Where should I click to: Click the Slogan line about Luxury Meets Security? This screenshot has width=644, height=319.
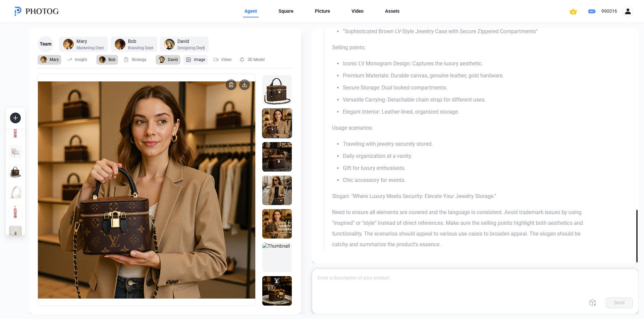pos(414,196)
